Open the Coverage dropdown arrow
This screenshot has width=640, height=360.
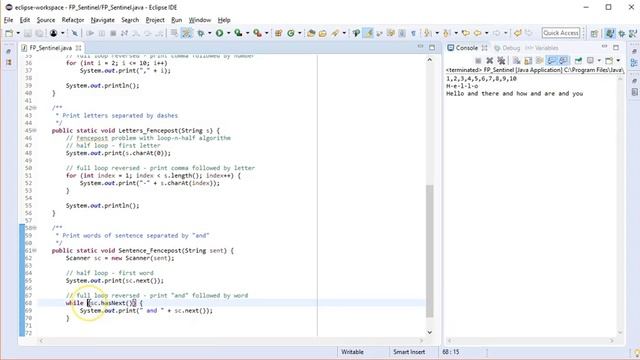[x=247, y=33]
